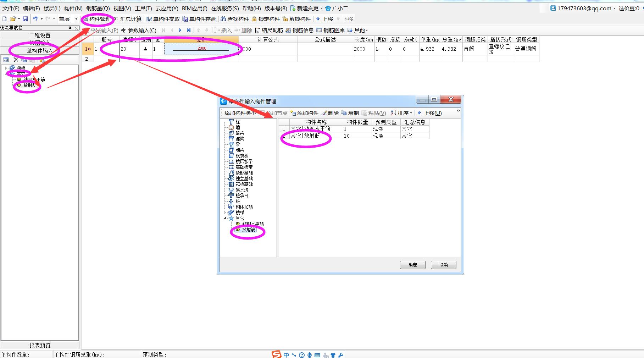Image resolution: width=644 pixels, height=358 pixels.
Task: Open the 钢筋量(Q) menu
Action: (98, 8)
